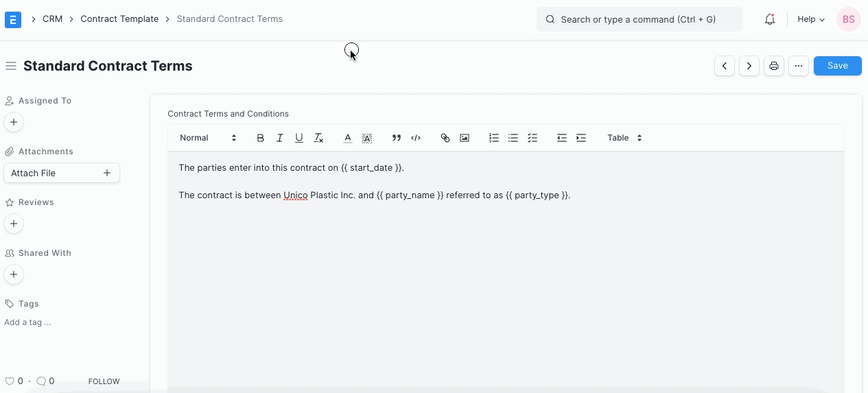Create a bulleted list
The image size is (868, 393).
click(x=513, y=138)
